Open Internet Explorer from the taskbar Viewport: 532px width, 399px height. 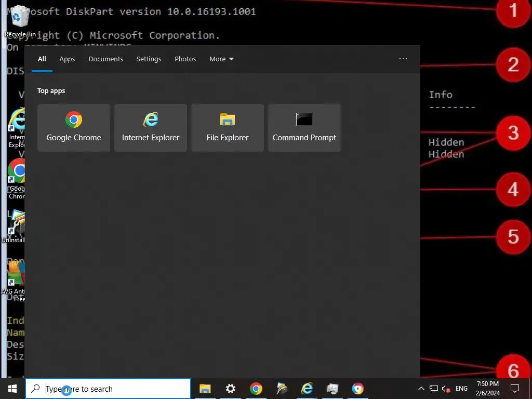(x=307, y=389)
